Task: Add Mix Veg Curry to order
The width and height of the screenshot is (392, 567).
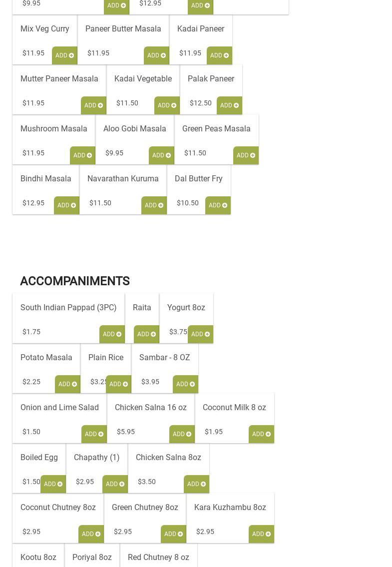Action: pyautogui.click(x=64, y=55)
